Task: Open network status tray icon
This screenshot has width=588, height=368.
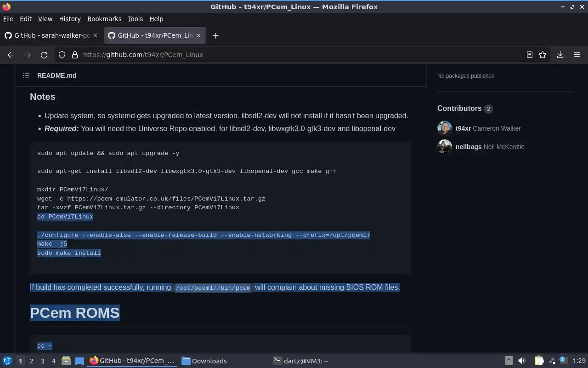Action: click(552, 361)
